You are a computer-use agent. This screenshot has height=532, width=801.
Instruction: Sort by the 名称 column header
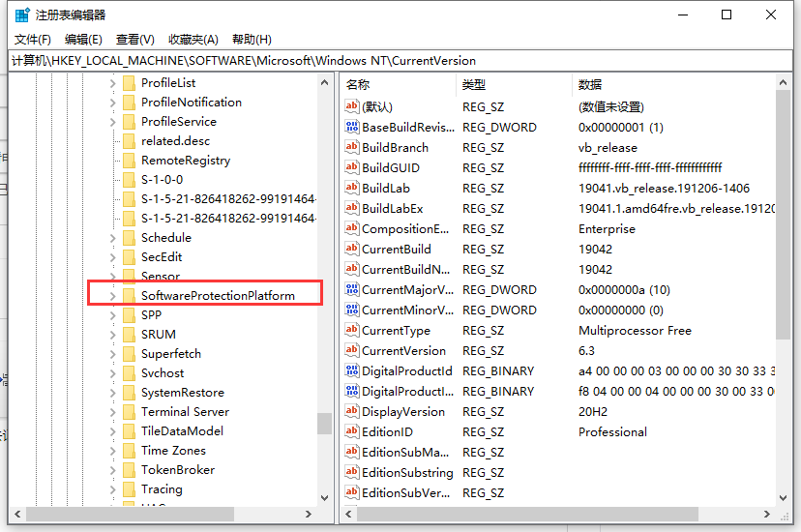click(399, 85)
